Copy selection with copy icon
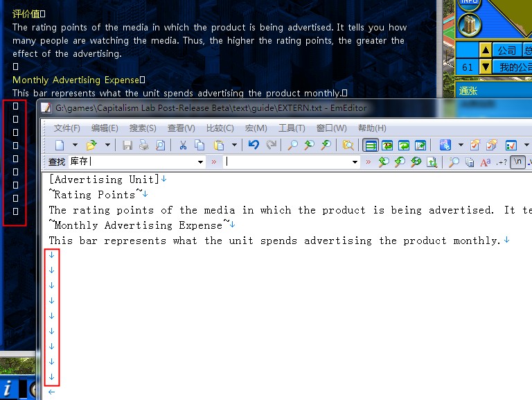532x400 pixels. coord(199,146)
